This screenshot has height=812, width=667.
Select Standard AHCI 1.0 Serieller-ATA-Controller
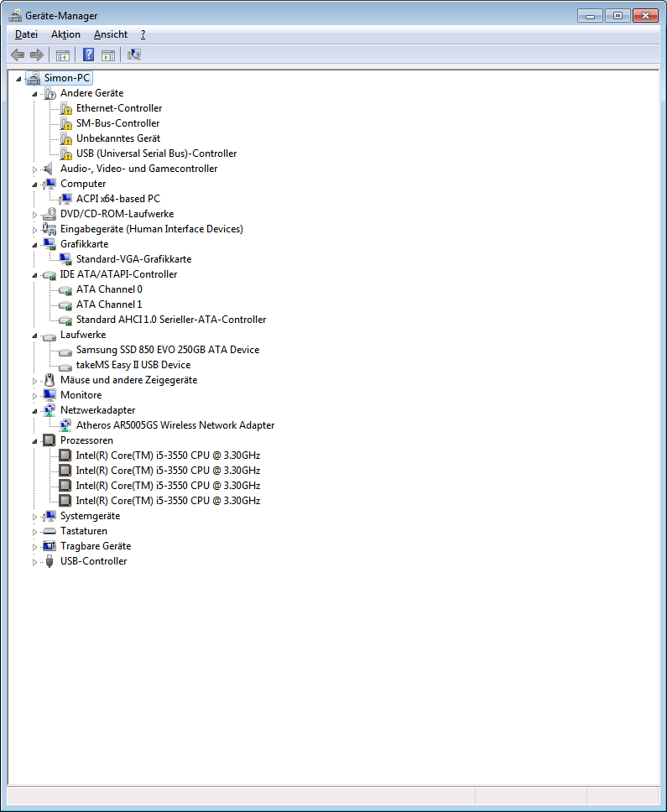tap(171, 320)
